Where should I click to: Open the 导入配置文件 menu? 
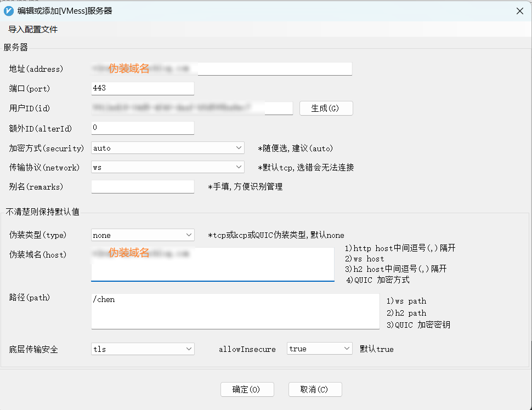pyautogui.click(x=33, y=30)
